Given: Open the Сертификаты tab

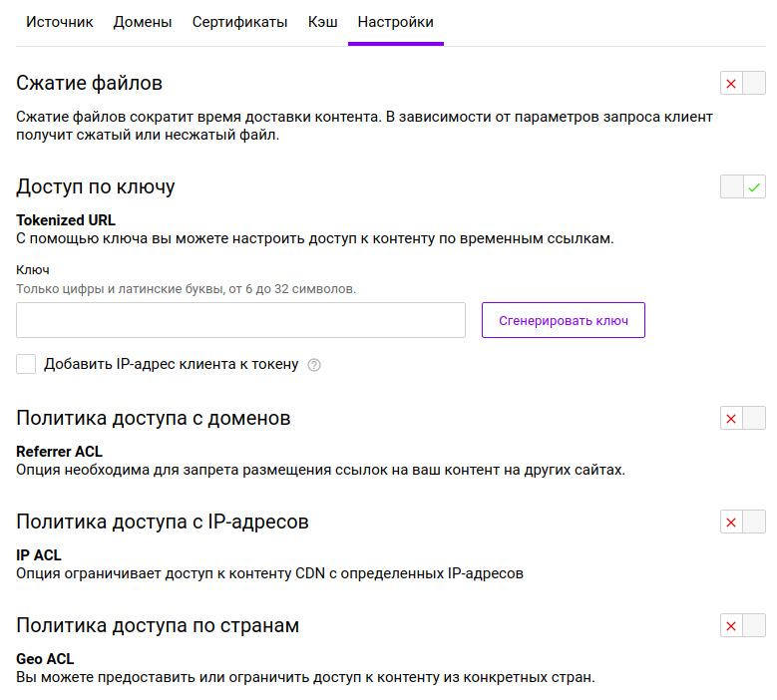Looking at the screenshot, I should coord(239,22).
